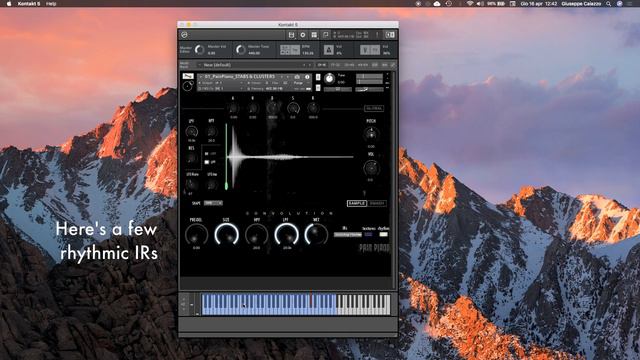Enable the HPF filter type switch
The width and height of the screenshot is (640, 360).
coord(207,153)
